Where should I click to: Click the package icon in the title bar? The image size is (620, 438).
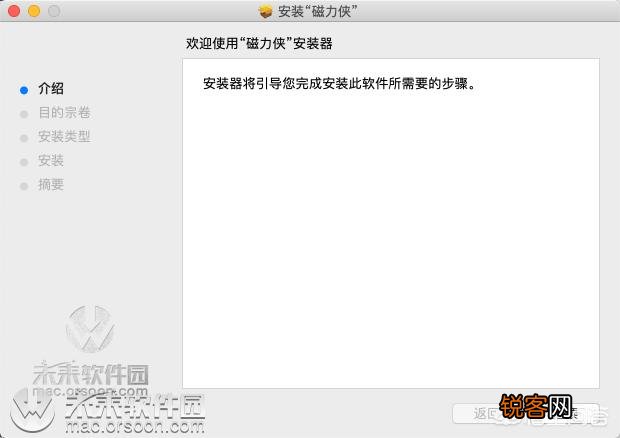[265, 11]
